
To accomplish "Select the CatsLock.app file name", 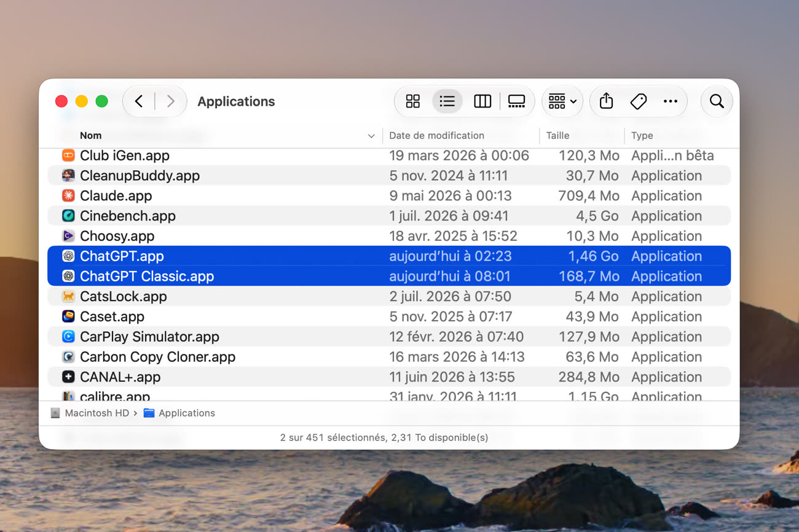I will 124,297.
